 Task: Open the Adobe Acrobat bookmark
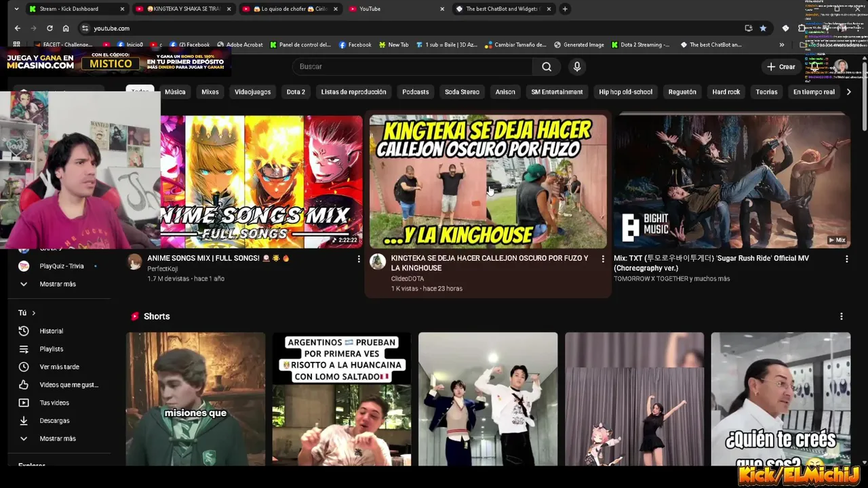[x=239, y=45]
